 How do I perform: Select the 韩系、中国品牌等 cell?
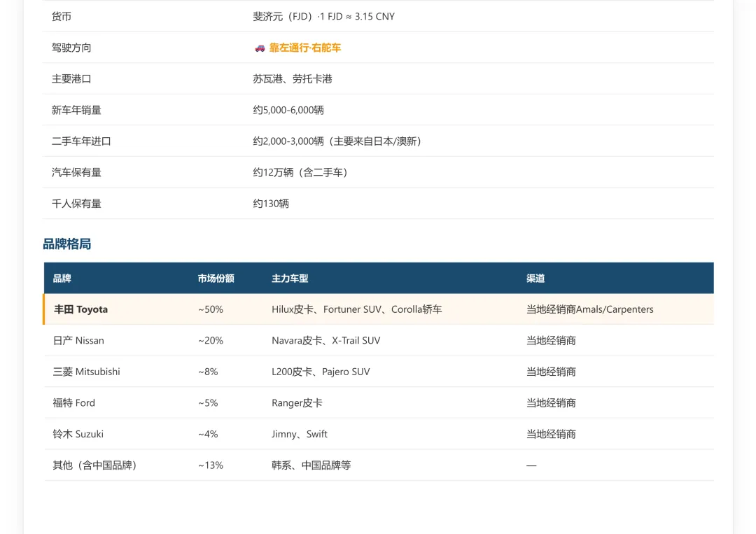tap(311, 465)
